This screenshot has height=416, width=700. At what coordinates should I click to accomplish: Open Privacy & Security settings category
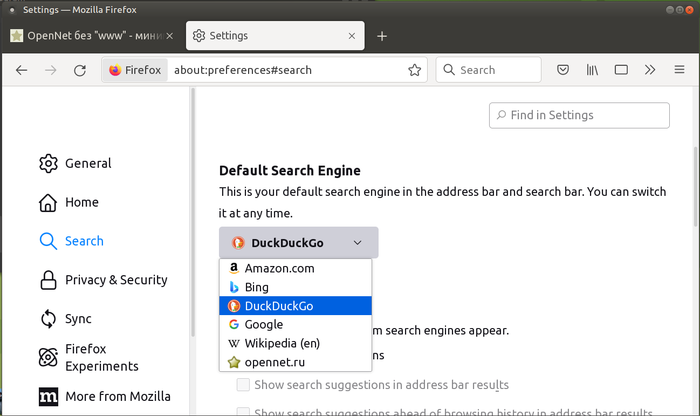115,280
